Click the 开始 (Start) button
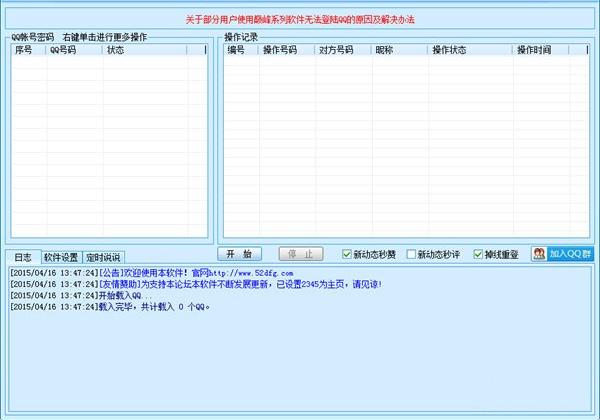Screen dimensions: 600x420 (x=240, y=254)
